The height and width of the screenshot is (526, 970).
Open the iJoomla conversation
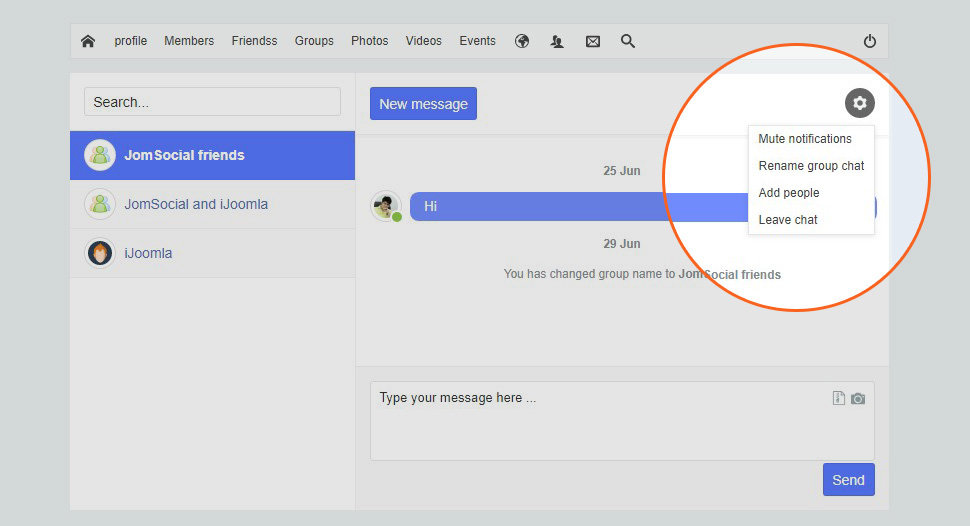(212, 253)
